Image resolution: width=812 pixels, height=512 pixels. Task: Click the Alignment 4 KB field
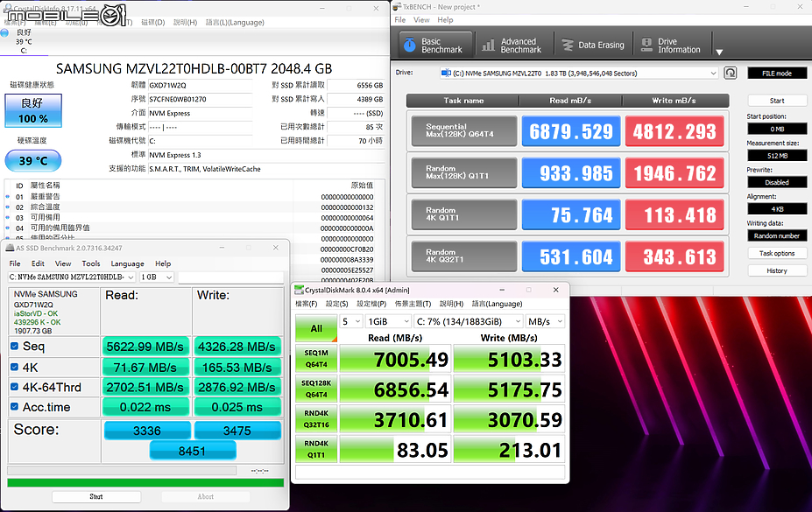[x=777, y=209]
